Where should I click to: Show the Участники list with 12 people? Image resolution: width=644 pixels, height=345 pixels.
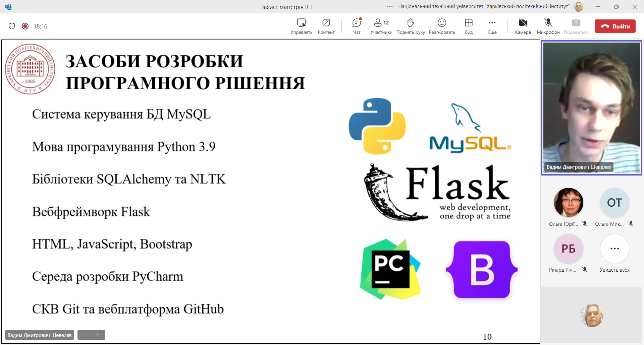[x=381, y=26]
